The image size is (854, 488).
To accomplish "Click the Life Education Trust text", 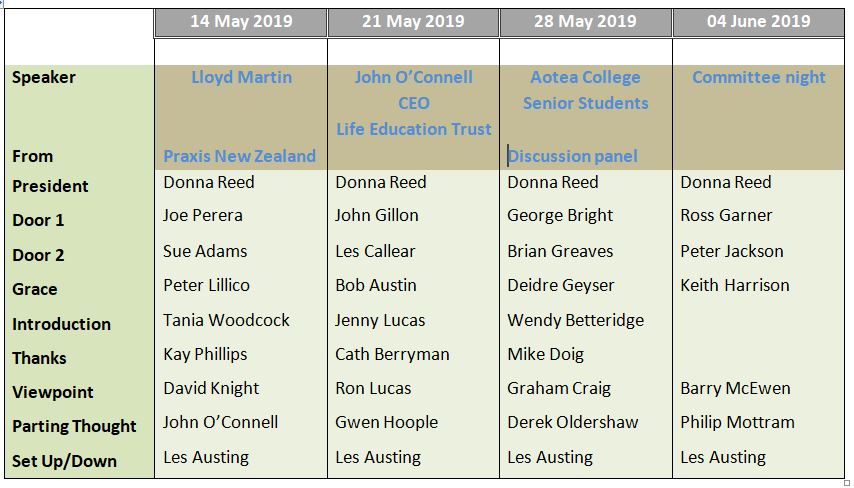I will (x=414, y=129).
